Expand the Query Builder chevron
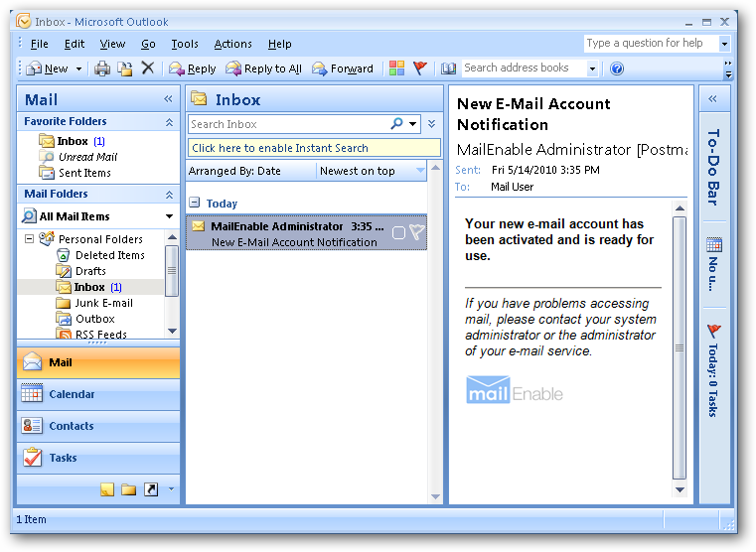The image size is (756, 552). coord(431,124)
